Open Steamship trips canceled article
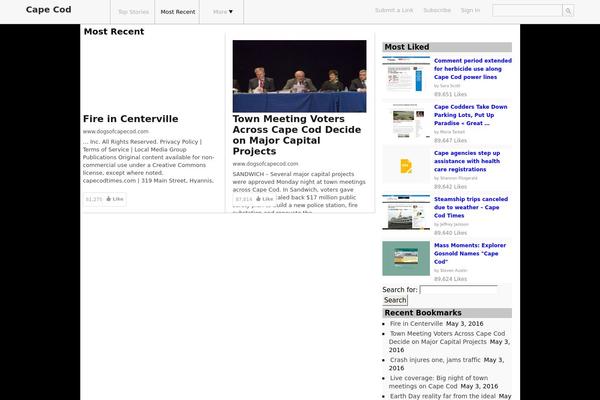 click(471, 207)
